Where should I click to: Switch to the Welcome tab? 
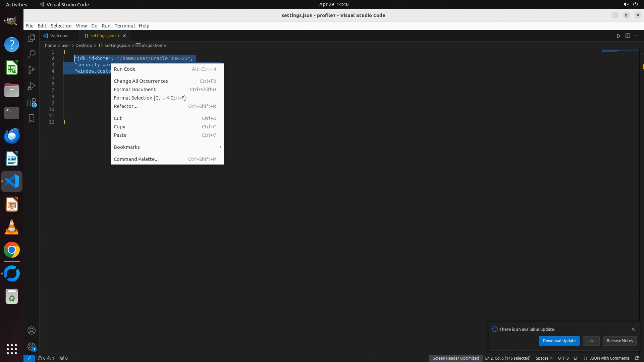[59, 36]
